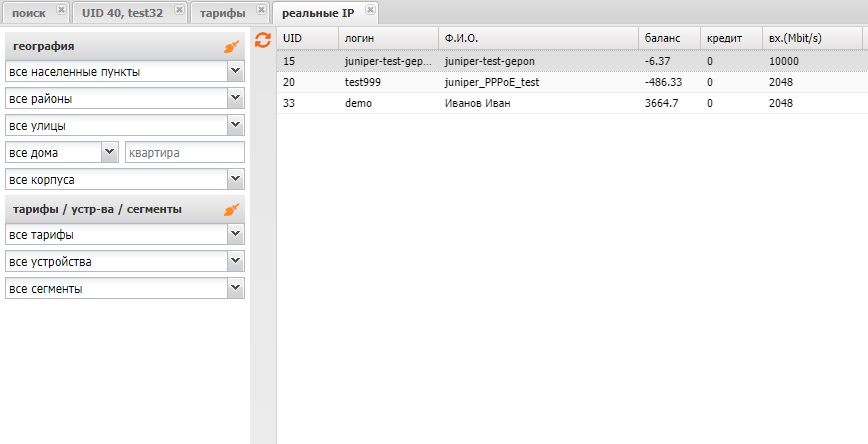Click the "квартира" input field
This screenshot has height=444, width=868.
coord(184,153)
